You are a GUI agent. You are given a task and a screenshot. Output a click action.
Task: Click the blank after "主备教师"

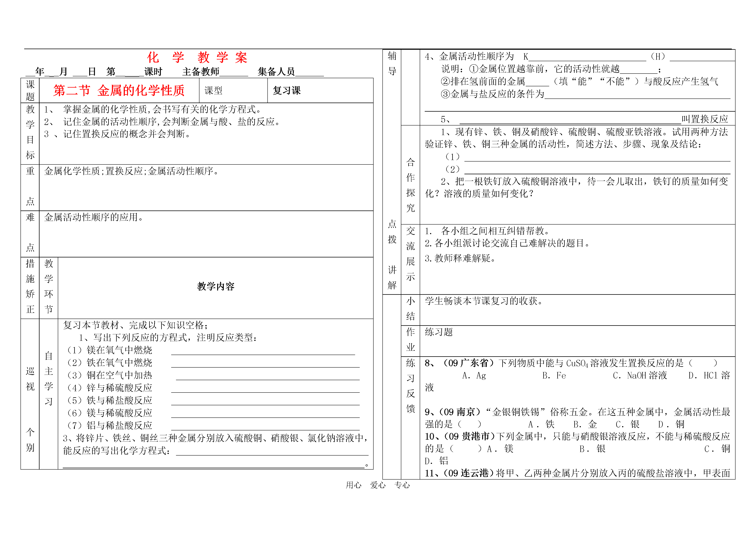[234, 72]
